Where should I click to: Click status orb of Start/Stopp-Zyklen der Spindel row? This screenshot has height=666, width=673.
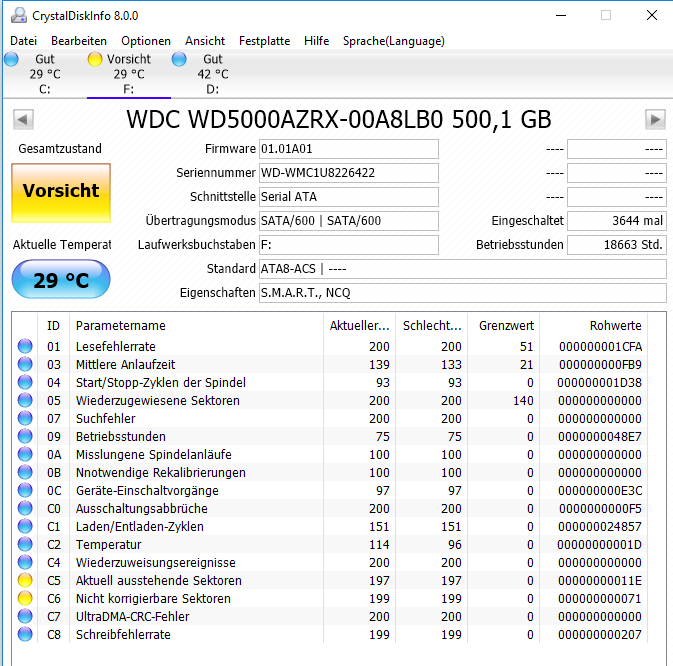pos(25,382)
